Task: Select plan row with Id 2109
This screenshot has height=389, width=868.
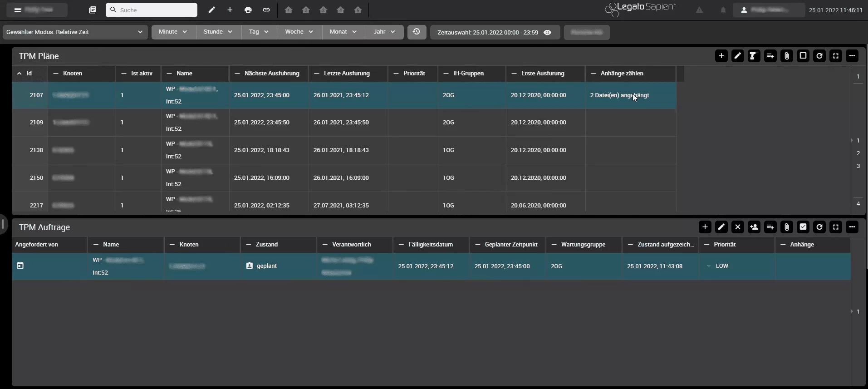Action: [344, 123]
